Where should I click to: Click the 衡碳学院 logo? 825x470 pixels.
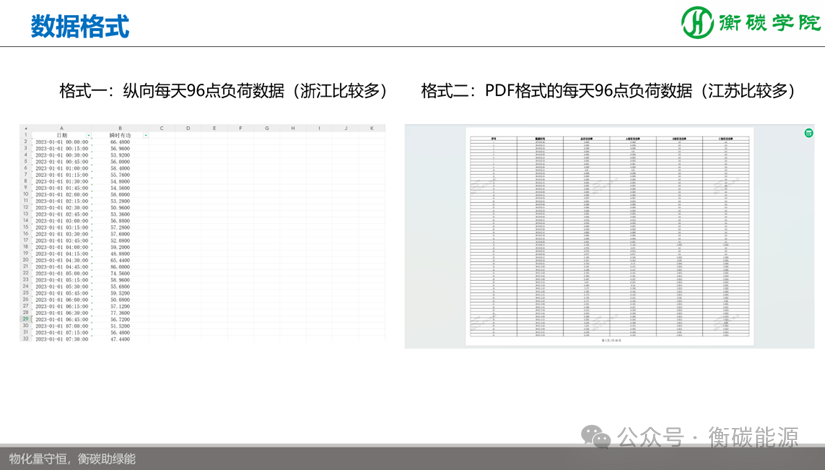click(751, 23)
